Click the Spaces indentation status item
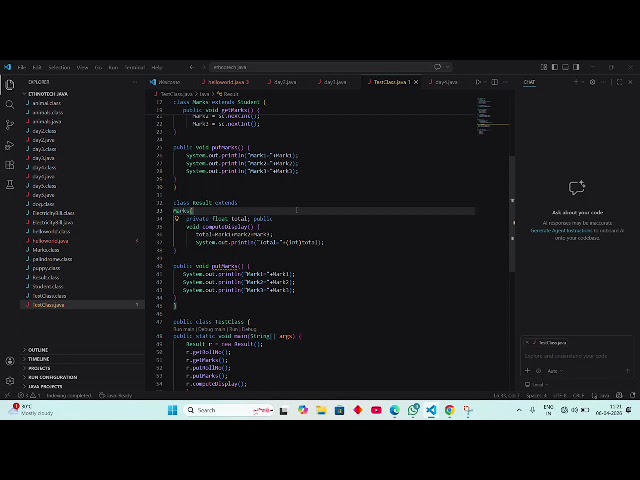The image size is (640, 480). point(536,395)
